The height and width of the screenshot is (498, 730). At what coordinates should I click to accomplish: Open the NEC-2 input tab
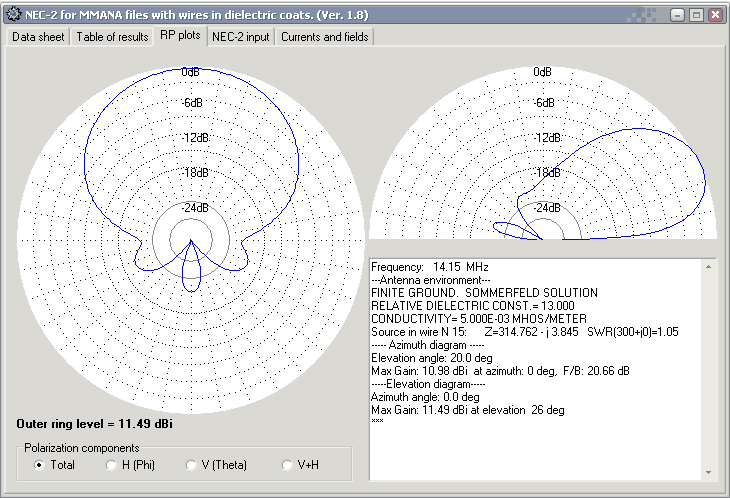(x=240, y=37)
